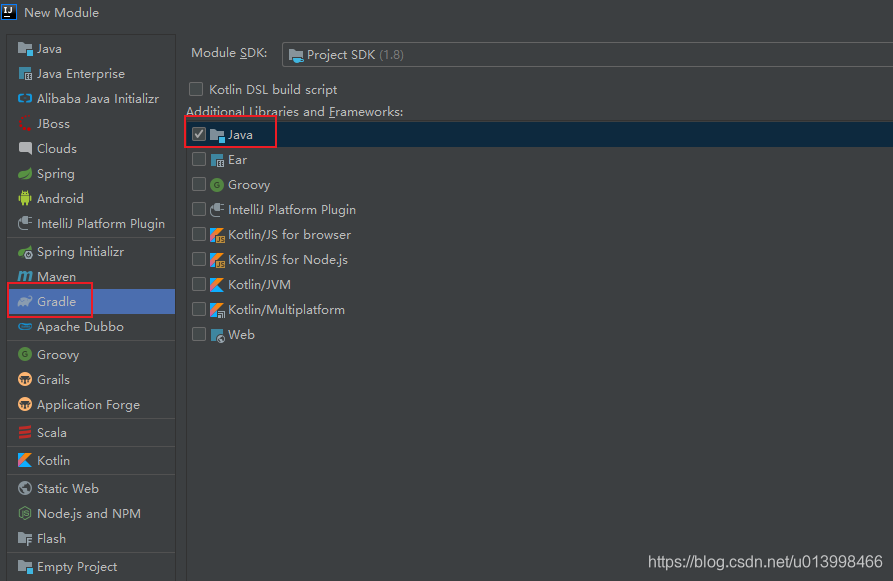Check Kotlin/JS for browser checkbox
Viewport: 893px width, 581px height.
199,234
